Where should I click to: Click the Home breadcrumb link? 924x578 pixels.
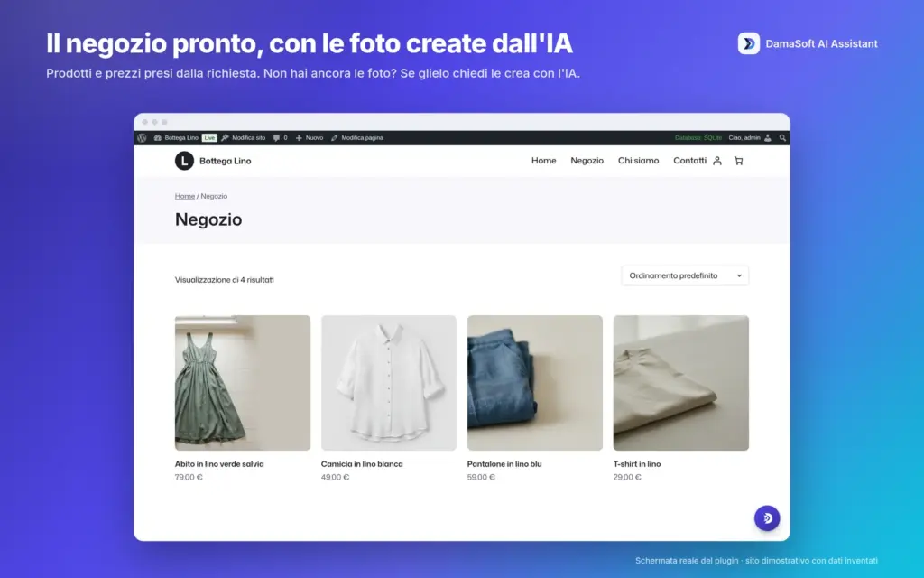pos(184,196)
